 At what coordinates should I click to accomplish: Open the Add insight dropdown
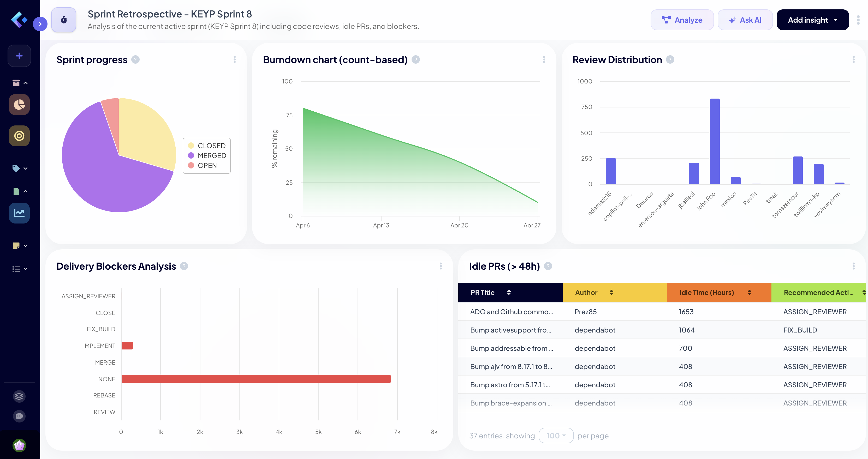coord(812,20)
